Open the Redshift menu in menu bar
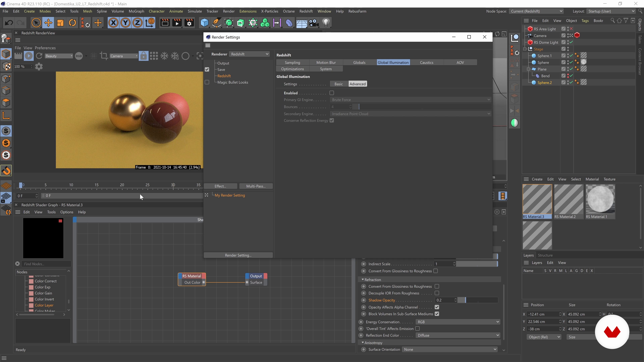The height and width of the screenshot is (362, 644). point(306,11)
